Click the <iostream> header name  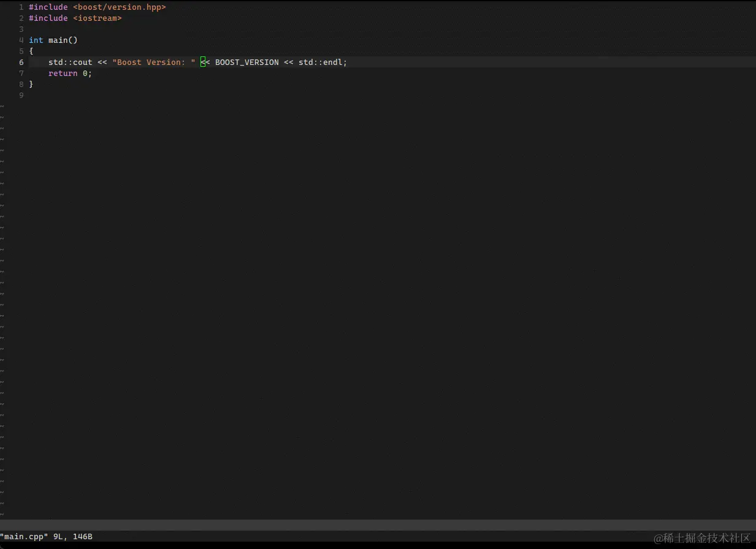tap(97, 18)
